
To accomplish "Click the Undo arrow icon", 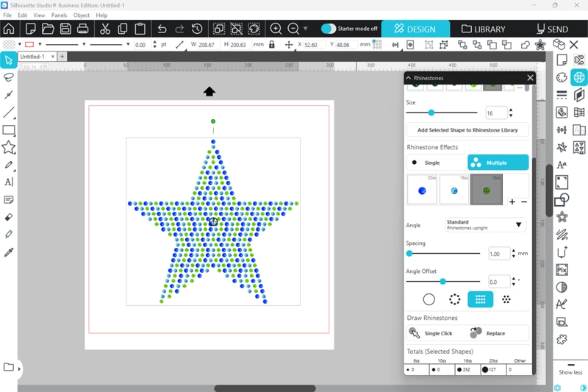I will pos(162,29).
